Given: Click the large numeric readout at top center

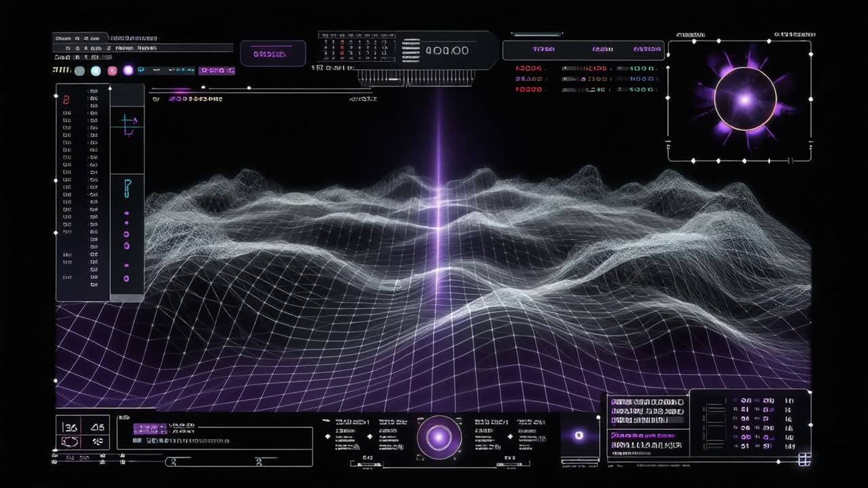Looking at the screenshot, I should (447, 50).
